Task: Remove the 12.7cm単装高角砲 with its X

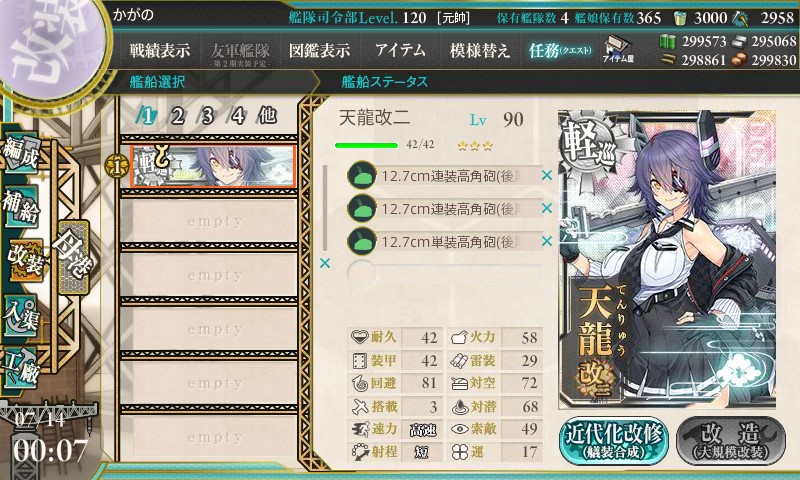Action: point(546,241)
